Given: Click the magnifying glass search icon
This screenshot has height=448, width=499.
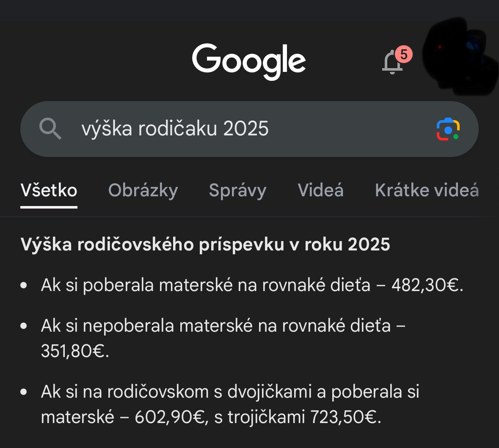Looking at the screenshot, I should click(x=50, y=129).
